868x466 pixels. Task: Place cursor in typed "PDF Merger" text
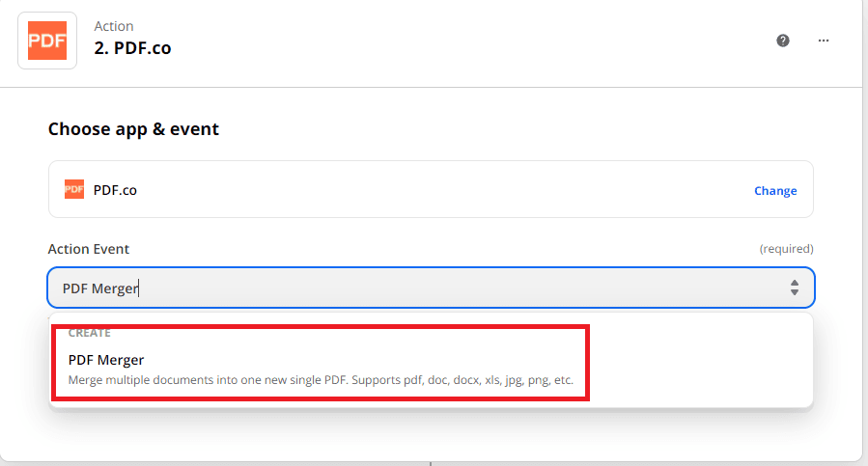(x=100, y=288)
